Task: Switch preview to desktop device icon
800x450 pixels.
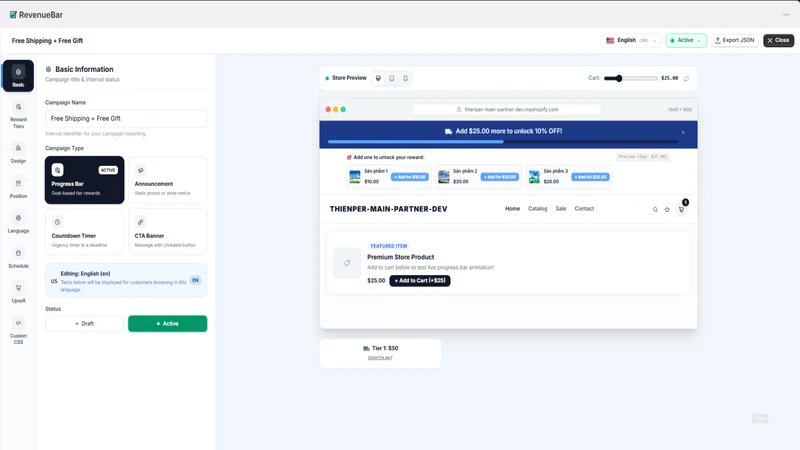Action: [x=378, y=78]
